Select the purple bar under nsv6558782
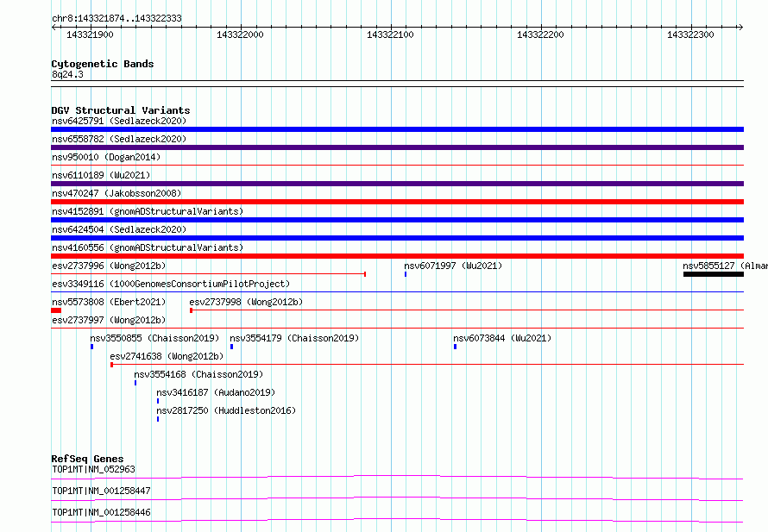Viewport: 768px width, 532px height. [397, 147]
